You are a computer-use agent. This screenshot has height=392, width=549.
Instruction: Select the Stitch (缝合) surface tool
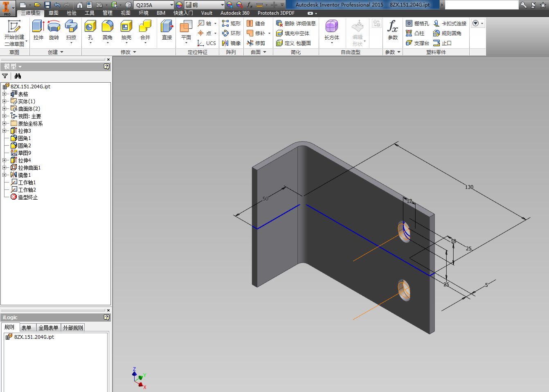click(x=256, y=23)
